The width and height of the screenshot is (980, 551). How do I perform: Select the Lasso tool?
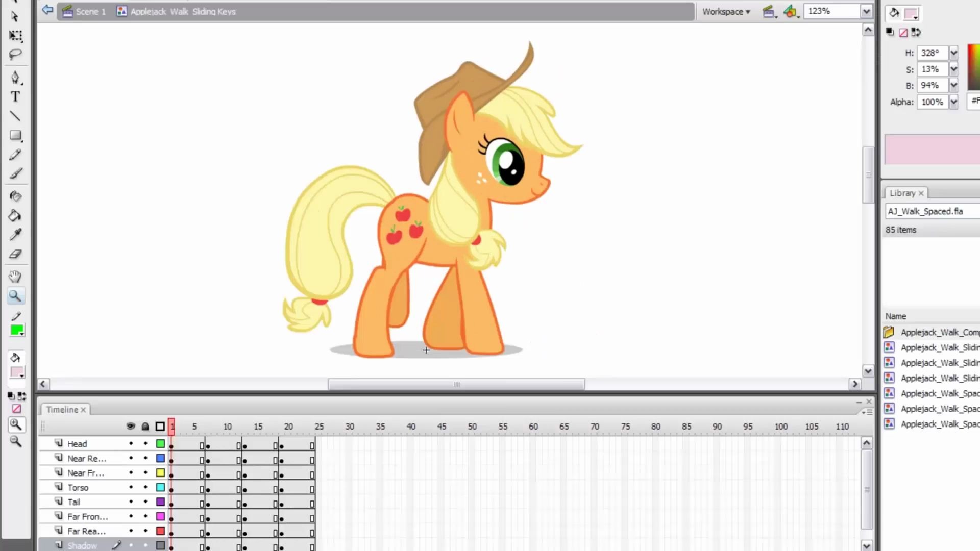(15, 54)
